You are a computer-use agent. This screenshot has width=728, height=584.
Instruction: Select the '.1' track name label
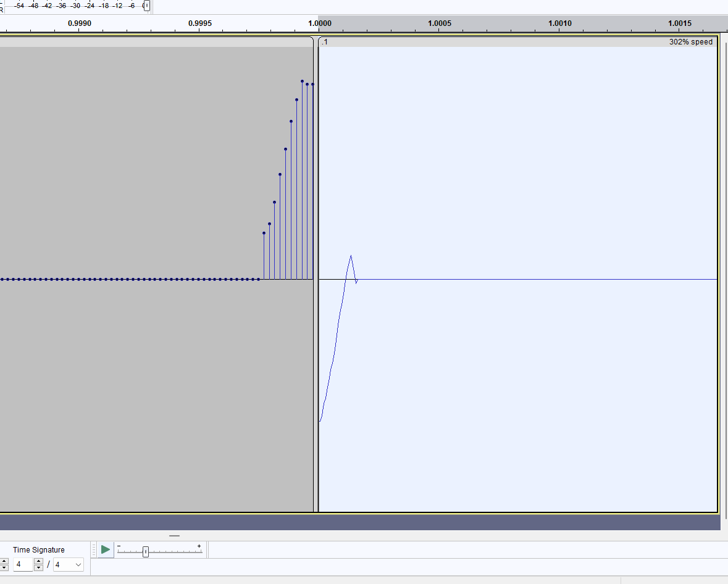(x=324, y=42)
